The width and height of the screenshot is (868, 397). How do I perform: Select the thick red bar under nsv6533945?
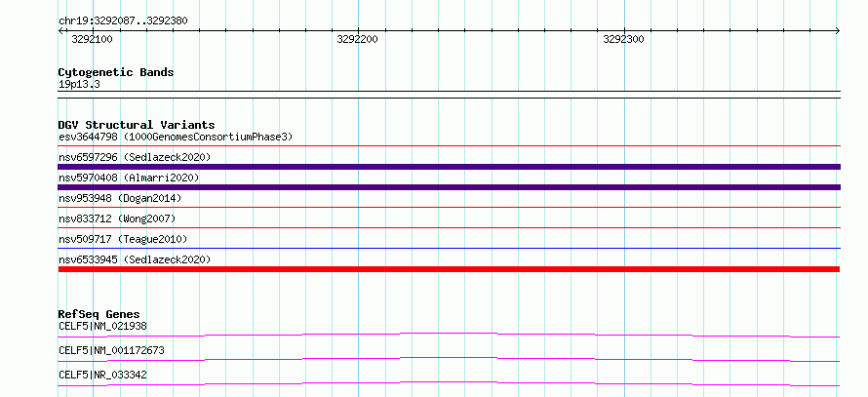click(x=449, y=269)
